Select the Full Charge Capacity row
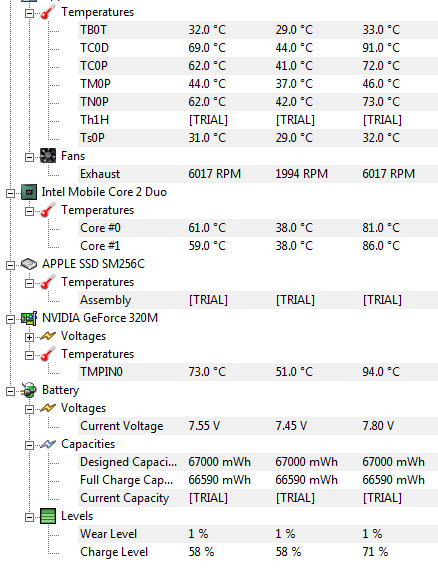The width and height of the screenshot is (438, 573). click(258, 480)
